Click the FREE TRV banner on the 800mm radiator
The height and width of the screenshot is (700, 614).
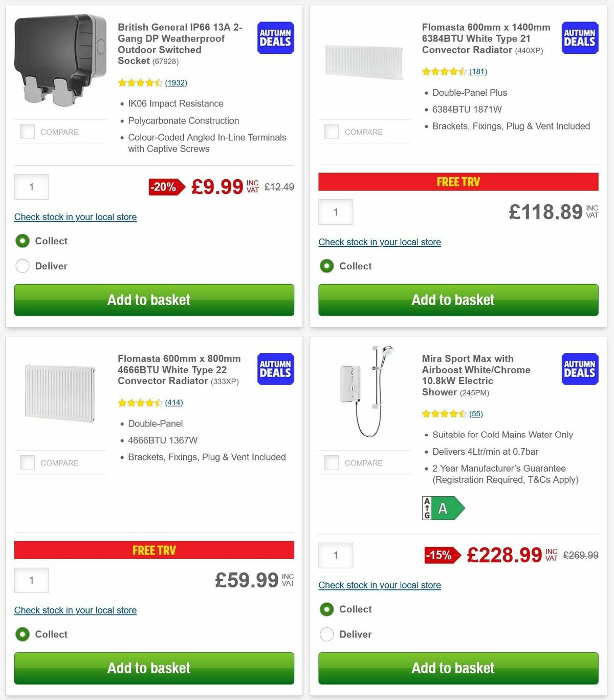coord(154,550)
